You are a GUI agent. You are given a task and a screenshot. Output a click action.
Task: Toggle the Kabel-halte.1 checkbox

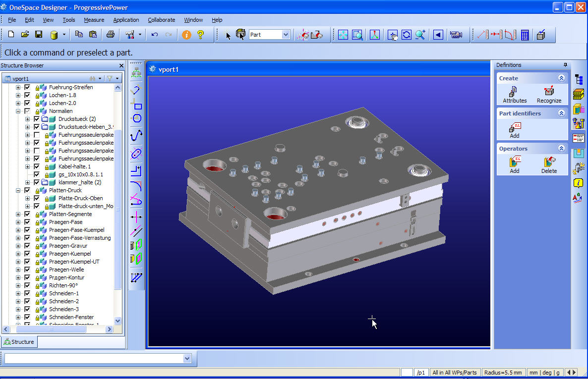(x=37, y=166)
